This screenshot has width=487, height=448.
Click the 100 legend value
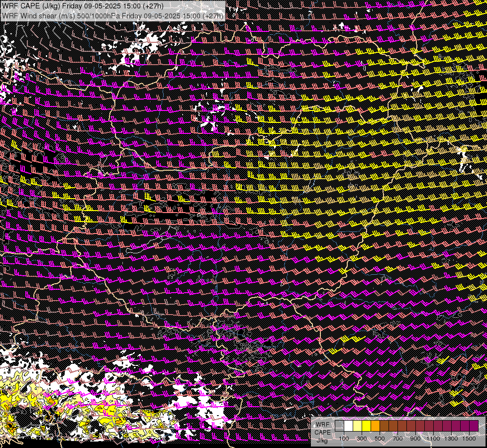pos(344,439)
